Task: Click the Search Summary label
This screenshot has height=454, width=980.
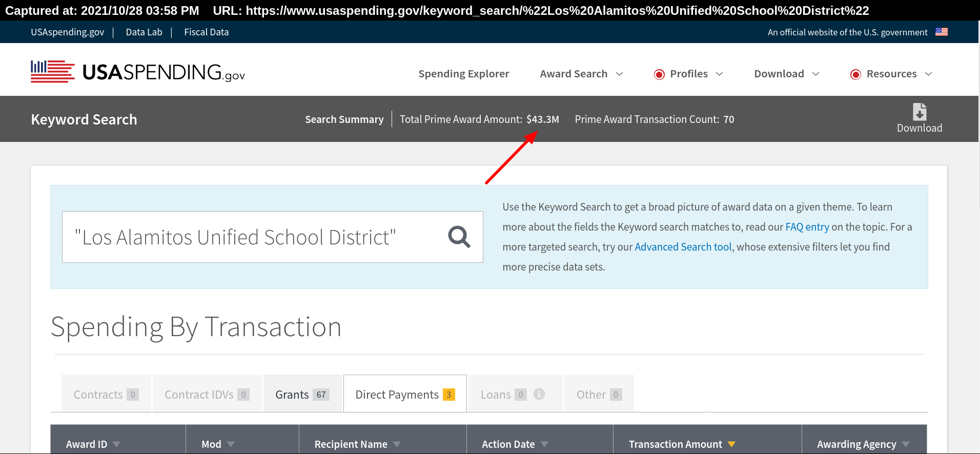Action: (x=344, y=119)
